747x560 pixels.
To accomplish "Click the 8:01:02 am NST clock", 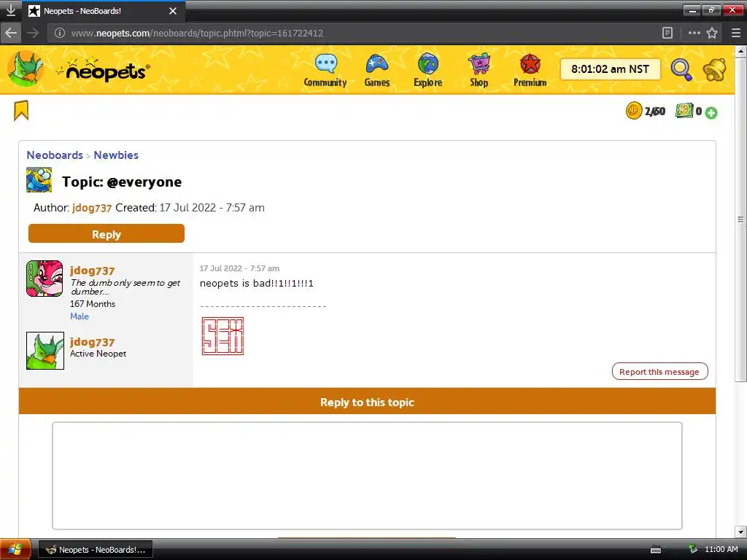I will point(610,69).
